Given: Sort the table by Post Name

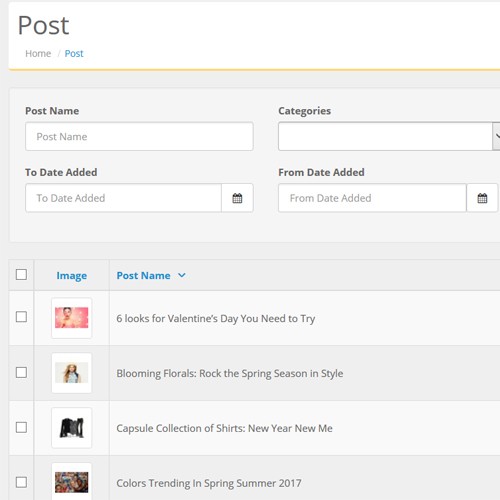Looking at the screenshot, I should click(143, 275).
